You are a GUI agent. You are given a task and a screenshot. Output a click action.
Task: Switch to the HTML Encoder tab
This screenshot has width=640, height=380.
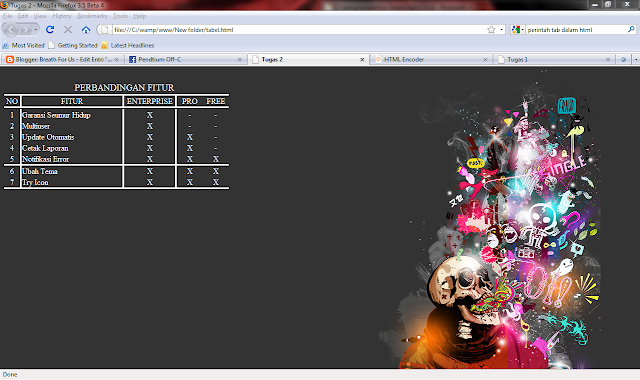tap(431, 60)
